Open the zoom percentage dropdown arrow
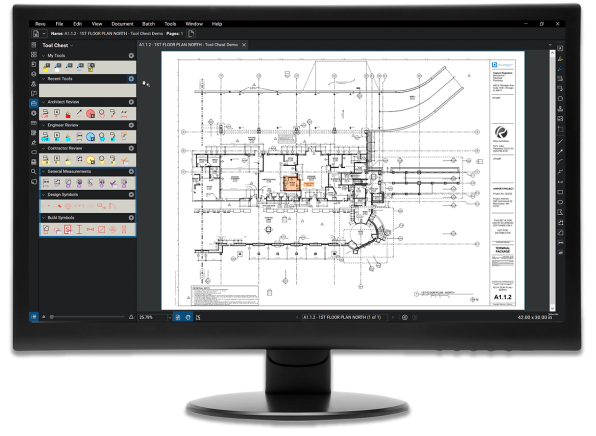 point(169,317)
